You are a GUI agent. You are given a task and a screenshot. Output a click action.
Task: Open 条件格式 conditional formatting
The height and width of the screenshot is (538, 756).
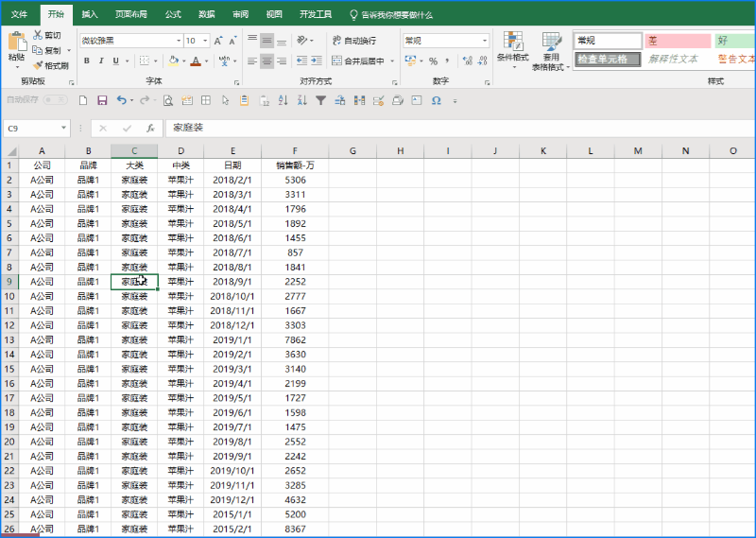(x=513, y=50)
